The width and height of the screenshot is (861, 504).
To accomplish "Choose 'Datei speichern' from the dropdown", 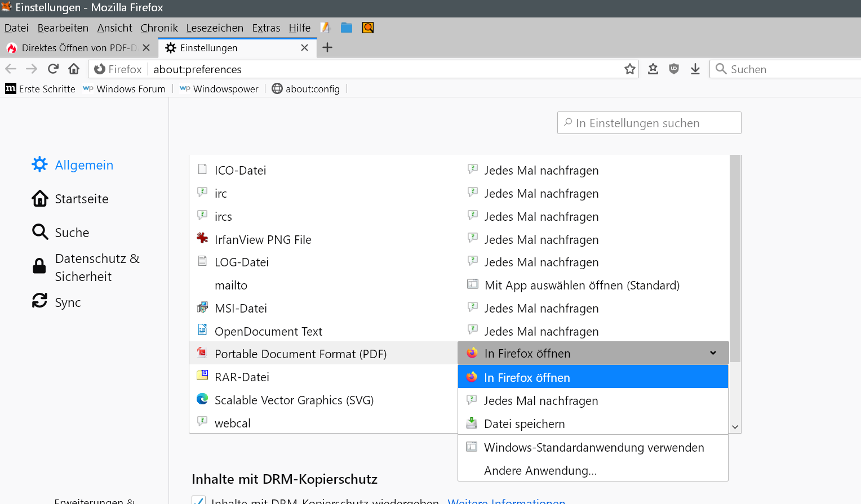I will [x=524, y=423].
